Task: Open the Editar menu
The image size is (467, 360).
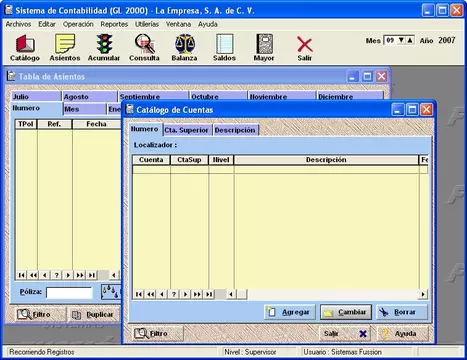Action: [x=47, y=24]
